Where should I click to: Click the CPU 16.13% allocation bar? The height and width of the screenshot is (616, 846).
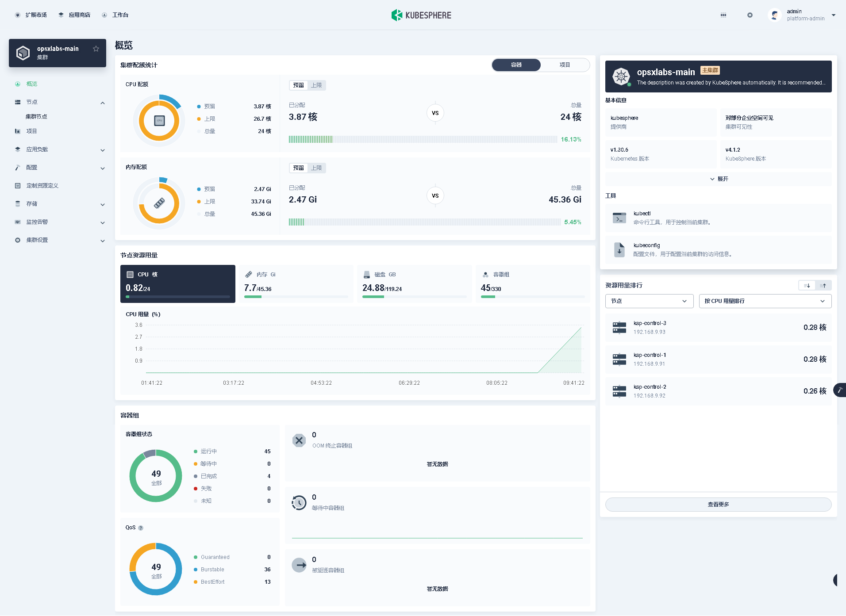click(423, 139)
